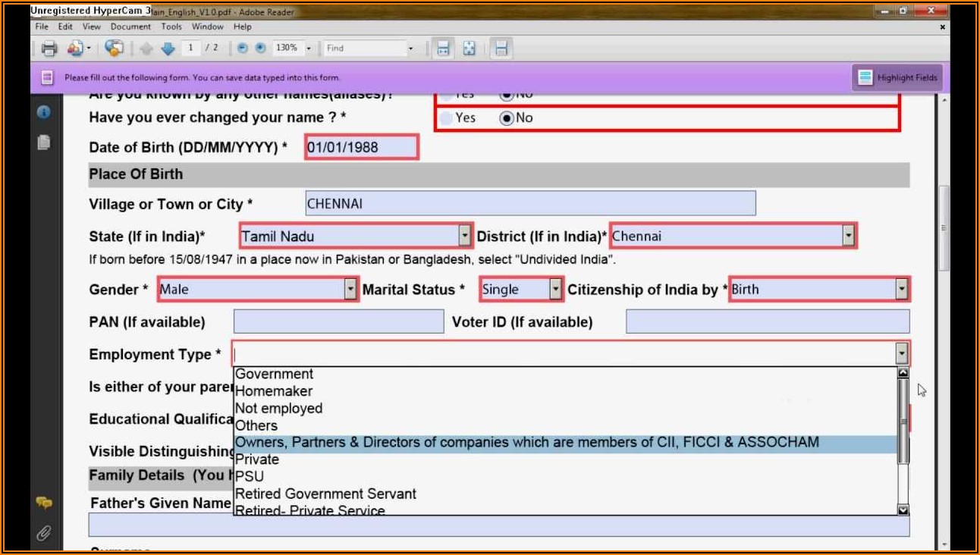Click the employment list scrollbar down arrow
The width and height of the screenshot is (980, 555).
click(903, 510)
